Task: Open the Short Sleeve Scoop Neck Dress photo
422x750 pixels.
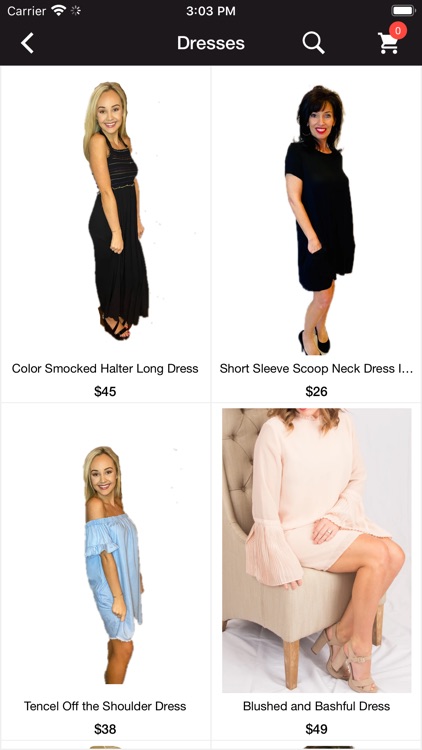Action: 319,220
